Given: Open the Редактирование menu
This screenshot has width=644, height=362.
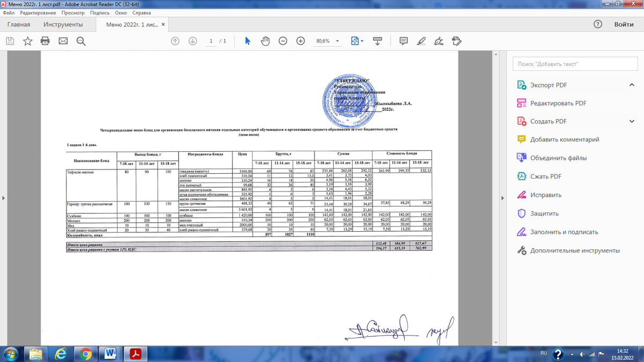Looking at the screenshot, I should (37, 12).
